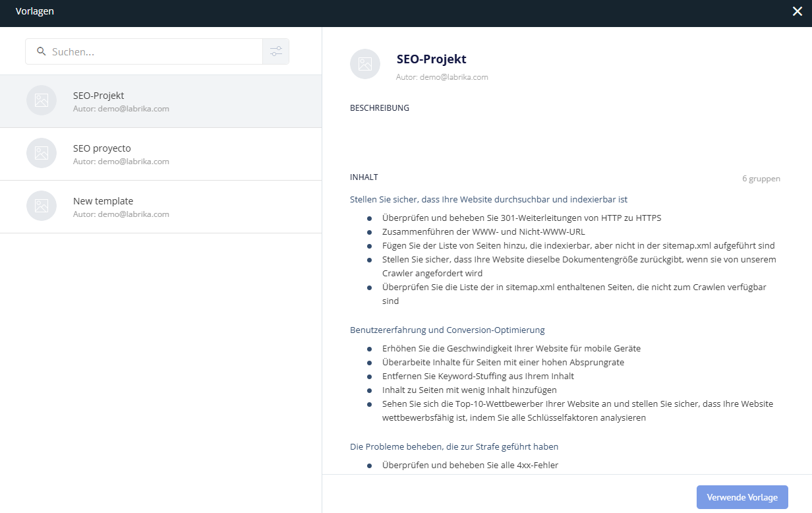Screen dimensions: 812x513
Task: Click the New template image placeholder
Action: click(42, 206)
